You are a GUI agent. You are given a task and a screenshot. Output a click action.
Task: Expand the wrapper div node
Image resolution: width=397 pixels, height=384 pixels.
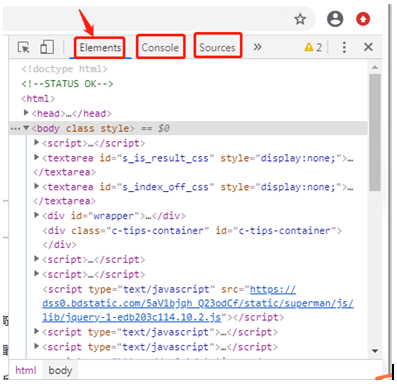[x=37, y=215]
